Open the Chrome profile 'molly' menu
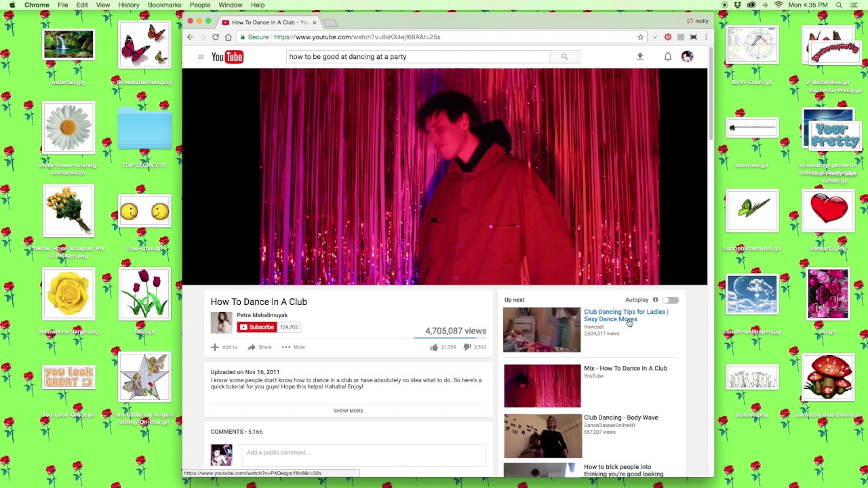 [x=698, y=22]
